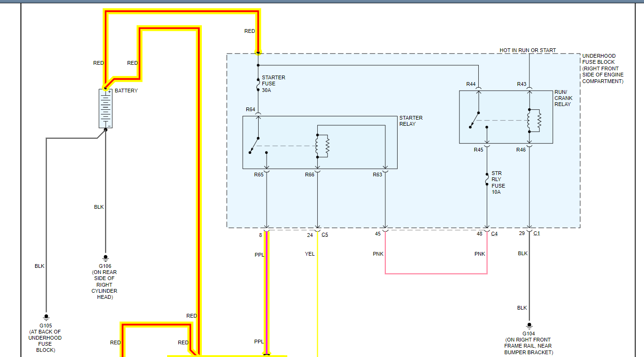Open the C4 connector link
Viewport: 644px width, 357px height.
(494, 234)
